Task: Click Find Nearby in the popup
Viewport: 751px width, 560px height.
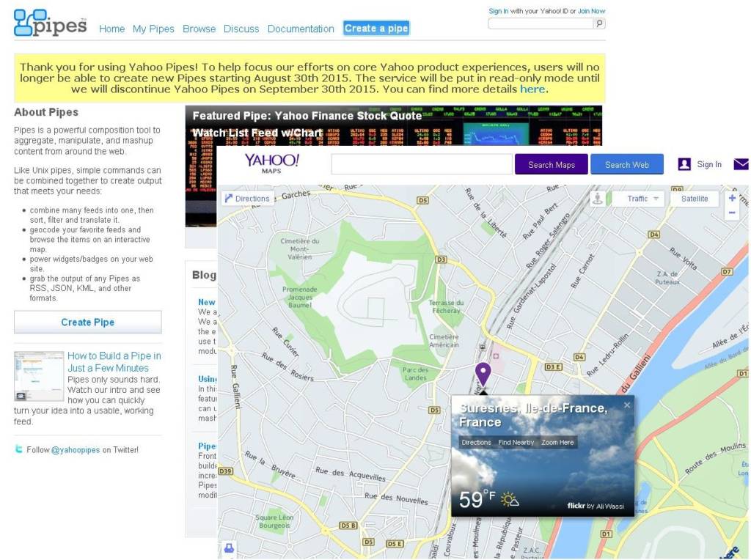Action: point(516,442)
